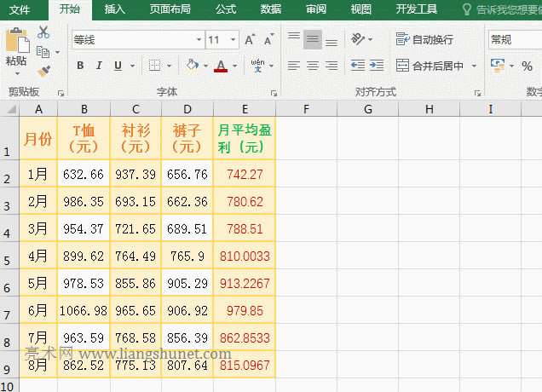Image resolution: width=542 pixels, height=392 pixels.
Task: Click the font color red A swatch
Action: click(x=221, y=66)
